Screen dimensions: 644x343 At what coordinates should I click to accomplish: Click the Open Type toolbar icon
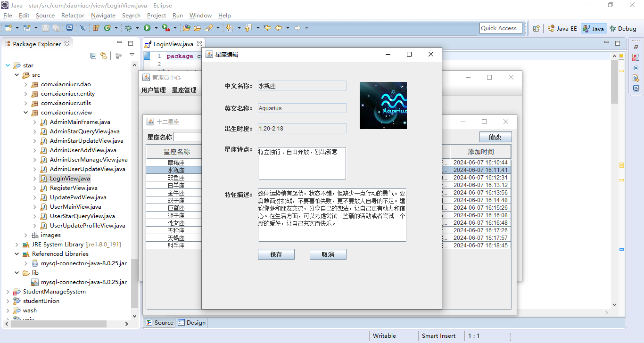(x=186, y=28)
